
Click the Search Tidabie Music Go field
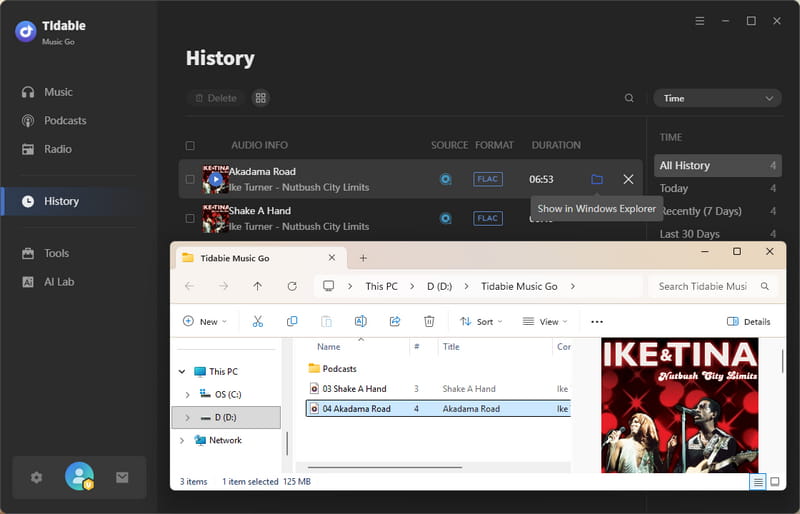click(703, 286)
